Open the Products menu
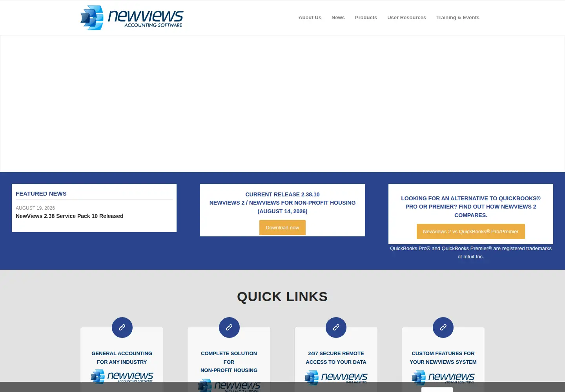565x392 pixels. click(366, 18)
